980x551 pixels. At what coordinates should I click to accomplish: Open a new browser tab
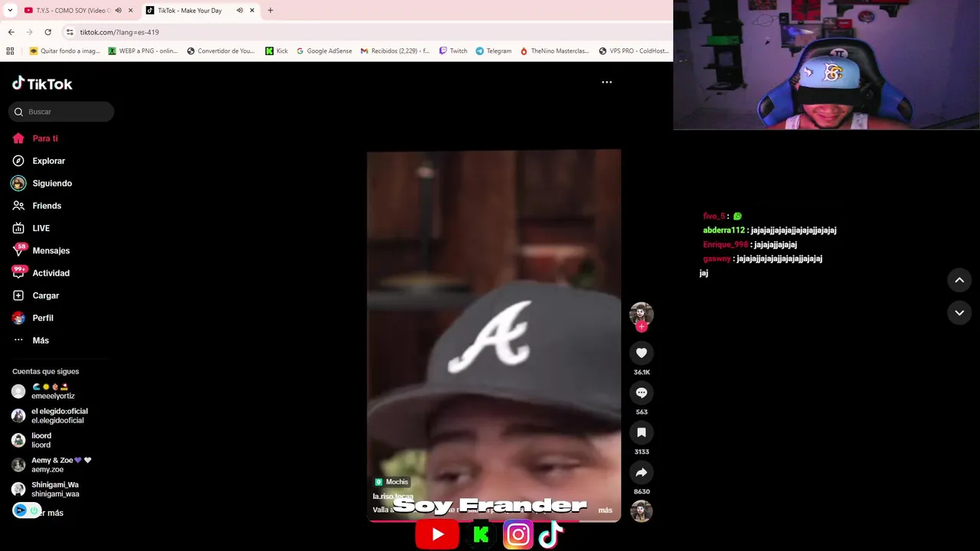270,11
